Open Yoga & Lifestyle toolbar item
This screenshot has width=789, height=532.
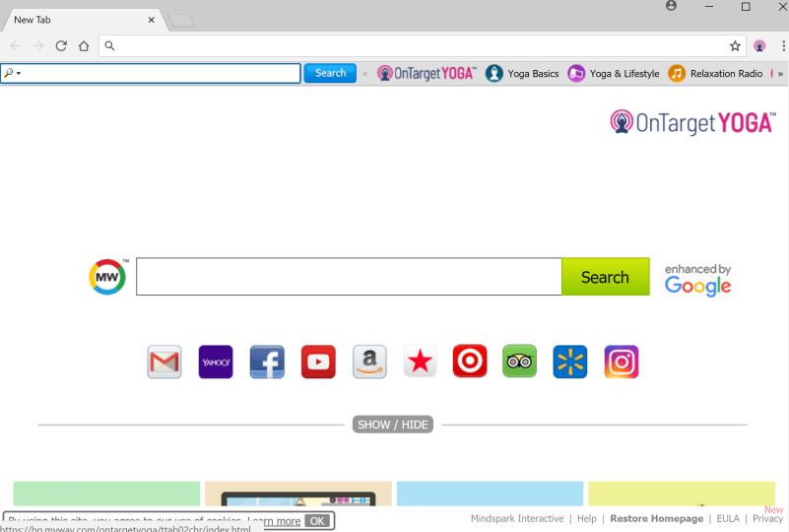(x=613, y=74)
